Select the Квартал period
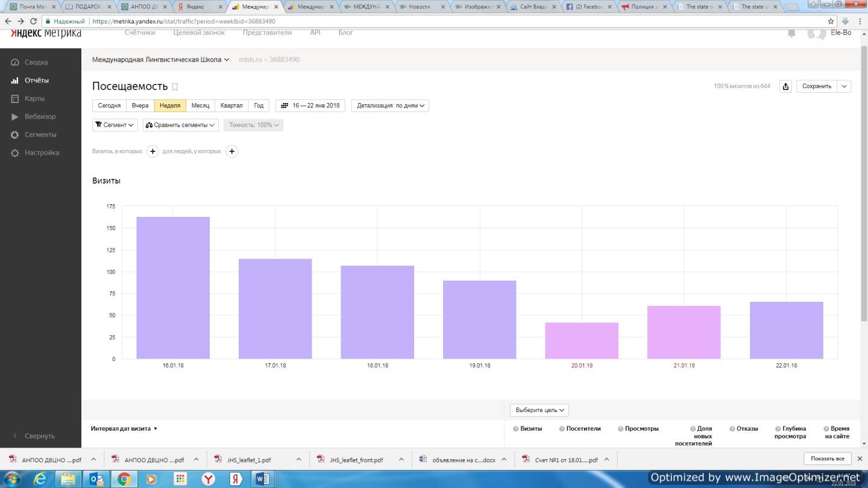Image resolution: width=868 pixels, height=488 pixels. point(231,105)
